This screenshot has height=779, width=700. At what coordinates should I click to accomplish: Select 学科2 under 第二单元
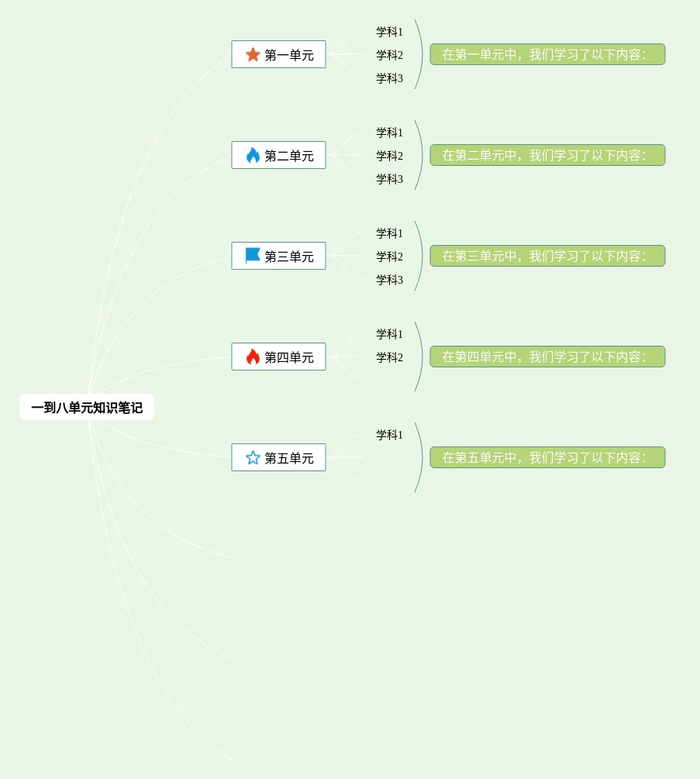pos(389,156)
